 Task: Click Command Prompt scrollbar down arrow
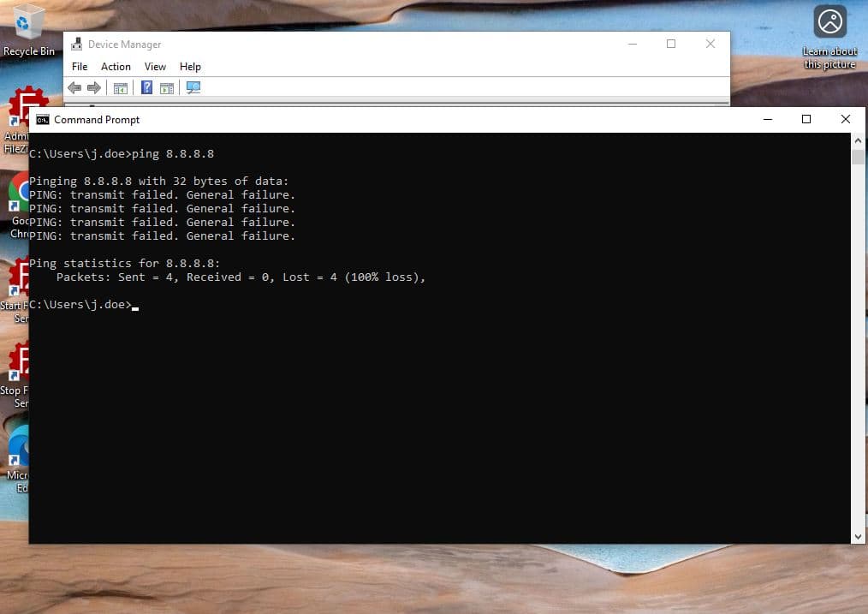click(859, 536)
